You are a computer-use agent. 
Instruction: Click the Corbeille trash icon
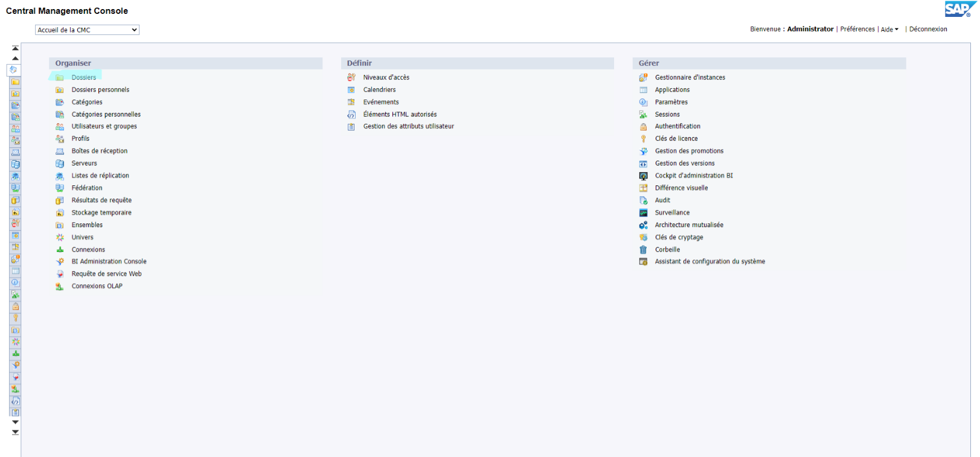tap(643, 250)
